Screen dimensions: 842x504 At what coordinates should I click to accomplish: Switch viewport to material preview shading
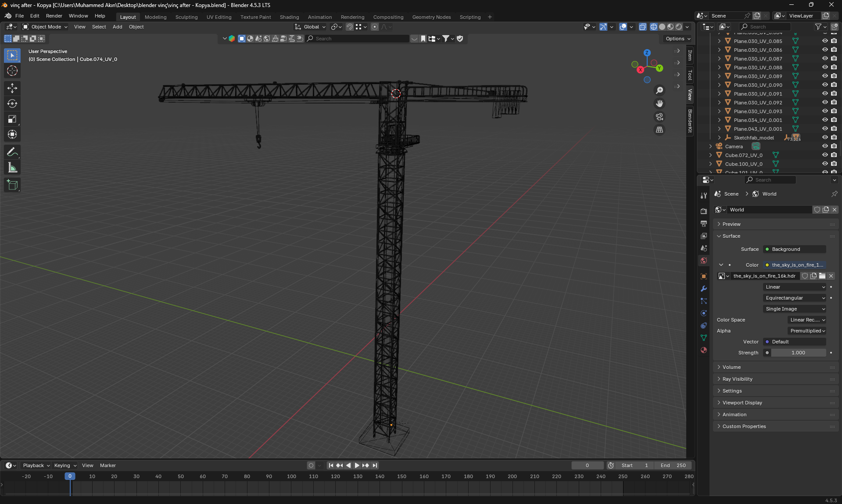[x=670, y=27]
